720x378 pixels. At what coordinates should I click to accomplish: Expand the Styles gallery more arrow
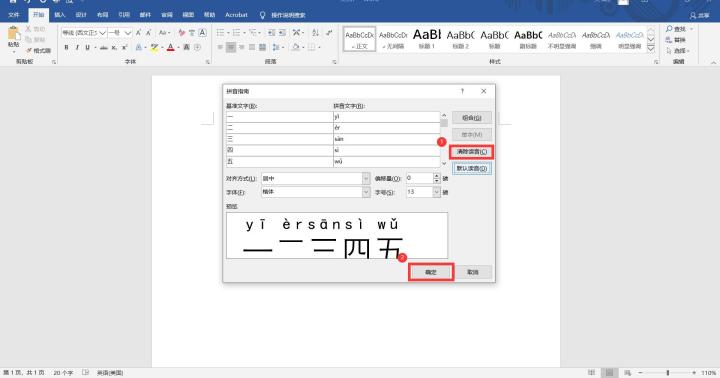tap(651, 48)
